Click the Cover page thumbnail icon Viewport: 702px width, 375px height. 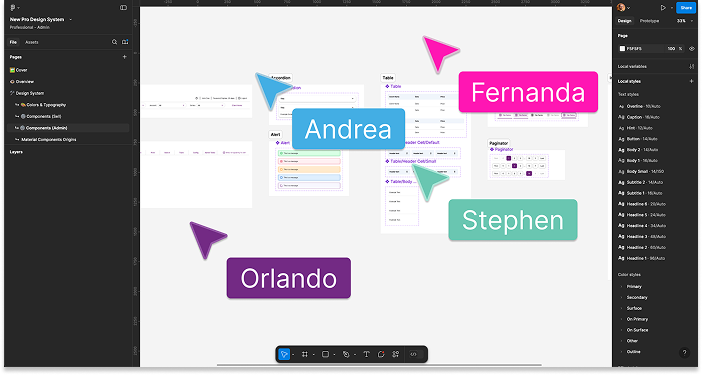pyautogui.click(x=12, y=70)
